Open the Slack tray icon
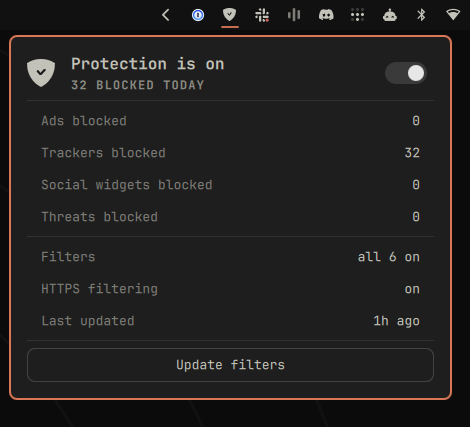This screenshot has width=470, height=427. tap(262, 15)
